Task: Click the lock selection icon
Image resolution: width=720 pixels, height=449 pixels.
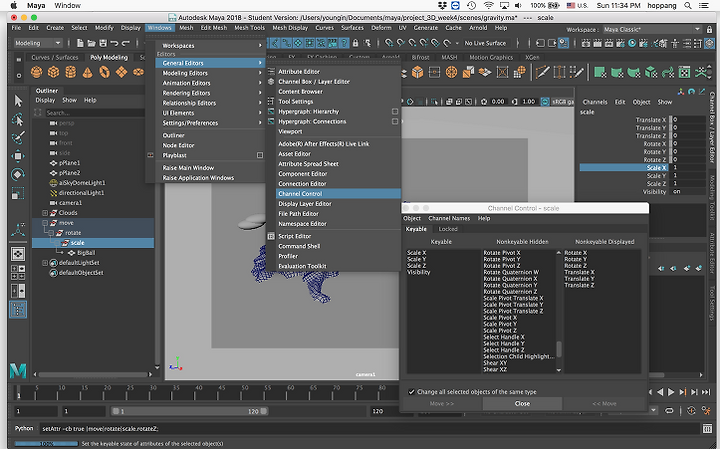Action: 355,43
